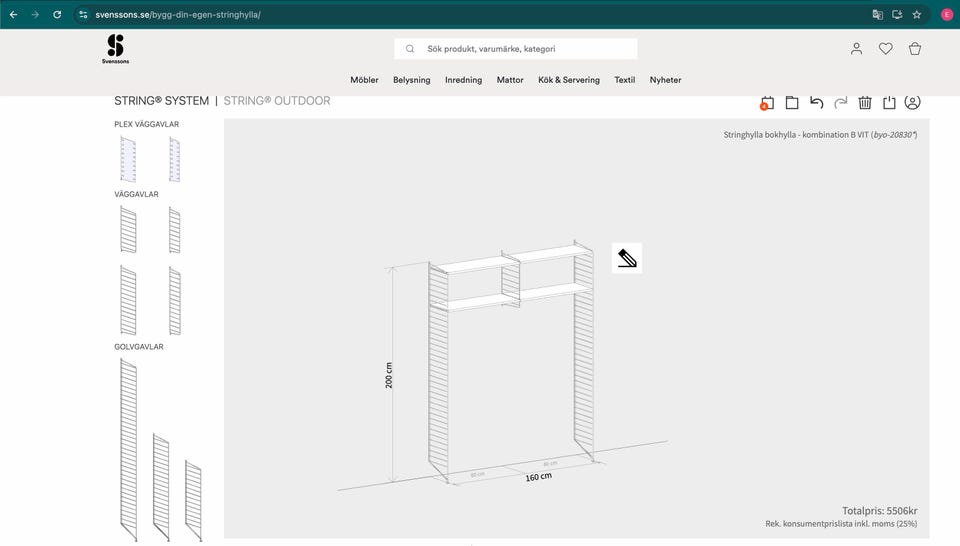Open the shopping bag icon in header
Image resolution: width=960 pixels, height=546 pixels.
pyautogui.click(x=914, y=48)
